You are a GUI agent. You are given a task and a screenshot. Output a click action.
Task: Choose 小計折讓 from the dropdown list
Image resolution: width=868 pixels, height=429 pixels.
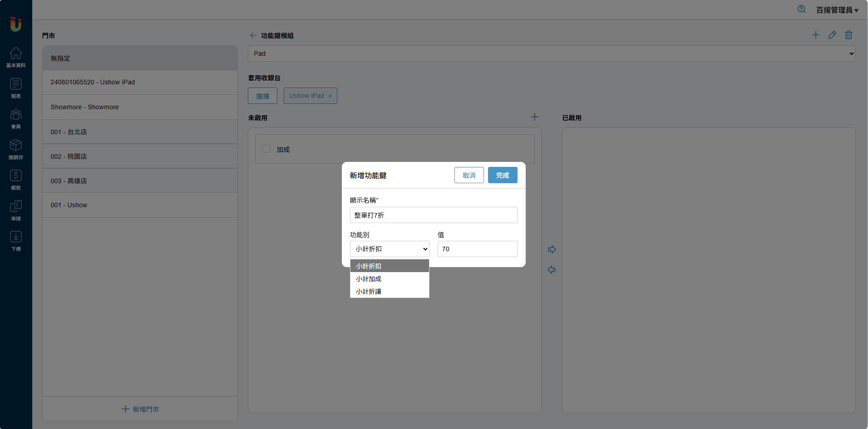(369, 292)
